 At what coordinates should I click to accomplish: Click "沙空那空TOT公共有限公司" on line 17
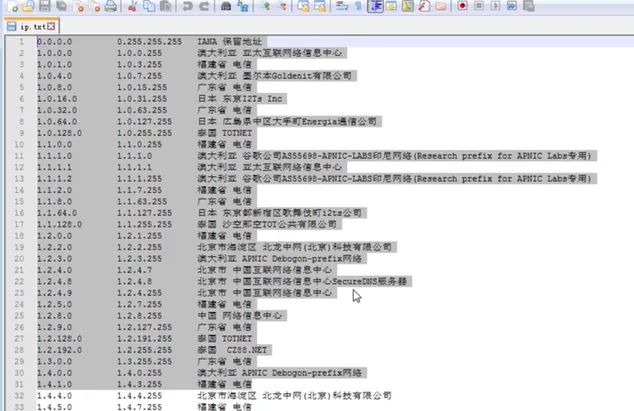[279, 225]
